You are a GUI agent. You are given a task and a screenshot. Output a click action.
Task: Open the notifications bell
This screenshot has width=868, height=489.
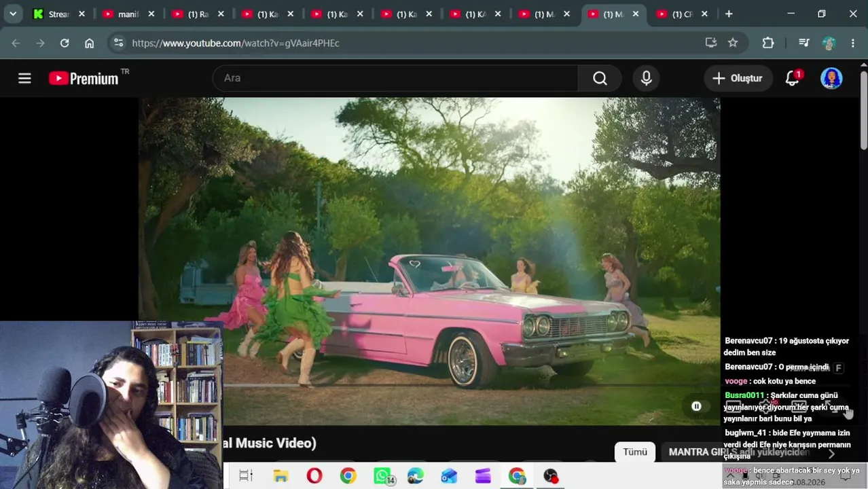tap(793, 78)
